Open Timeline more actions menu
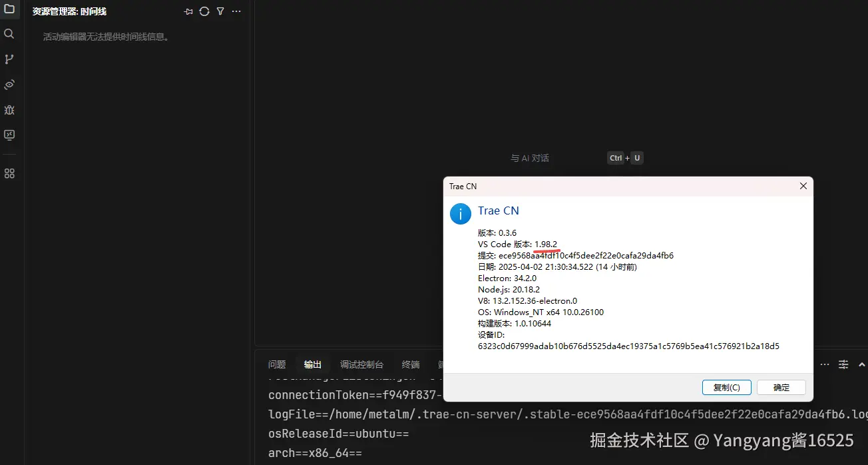This screenshot has height=465, width=868. pos(236,11)
